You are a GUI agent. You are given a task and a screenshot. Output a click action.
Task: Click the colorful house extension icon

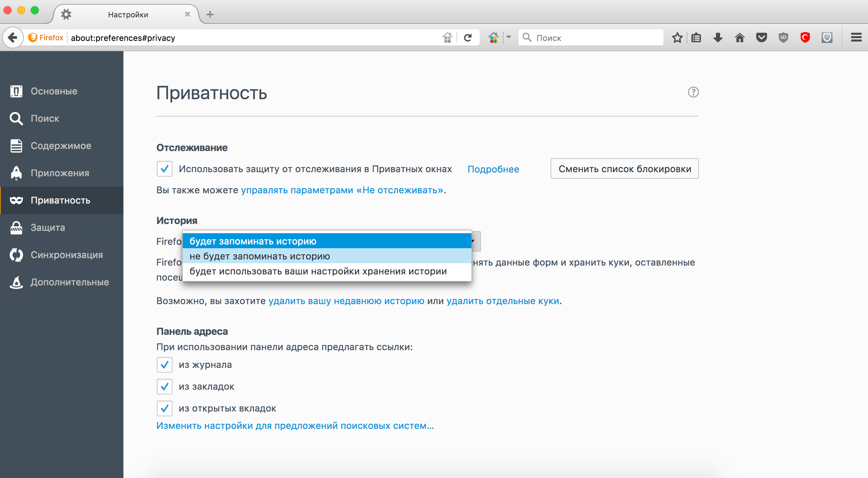pyautogui.click(x=493, y=38)
